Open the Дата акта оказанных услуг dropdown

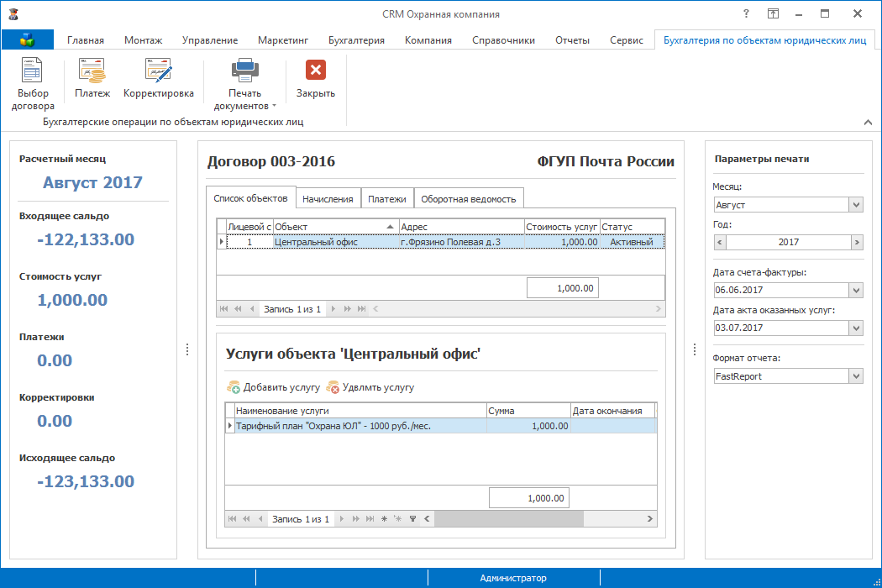(x=856, y=328)
